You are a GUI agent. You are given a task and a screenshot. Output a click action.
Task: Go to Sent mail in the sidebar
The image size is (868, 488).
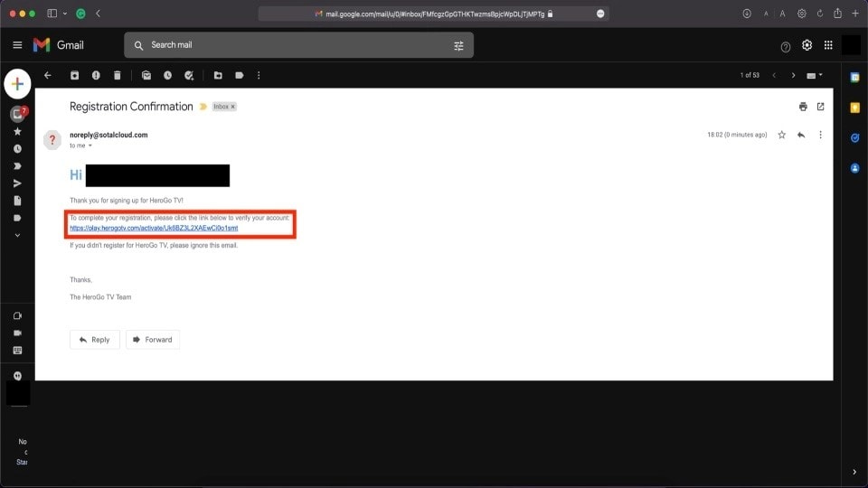[17, 183]
